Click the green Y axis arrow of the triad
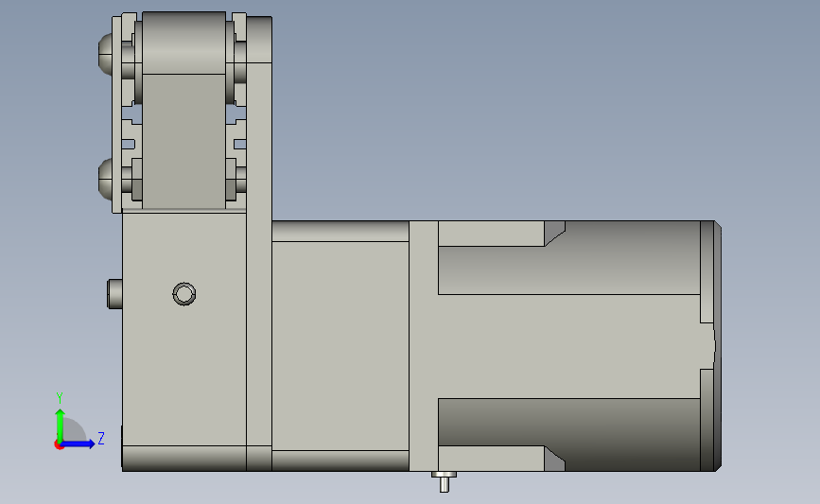This screenshot has width=820, height=504. (x=60, y=426)
